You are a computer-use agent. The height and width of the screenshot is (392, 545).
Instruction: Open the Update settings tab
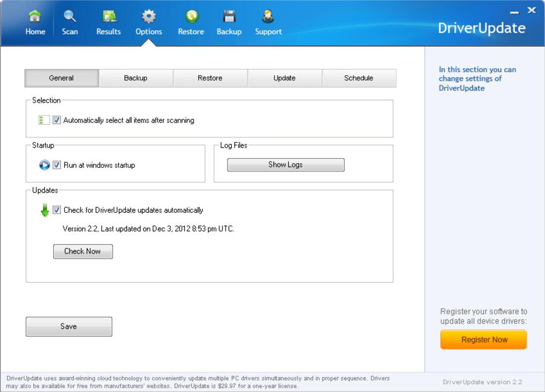pos(284,78)
